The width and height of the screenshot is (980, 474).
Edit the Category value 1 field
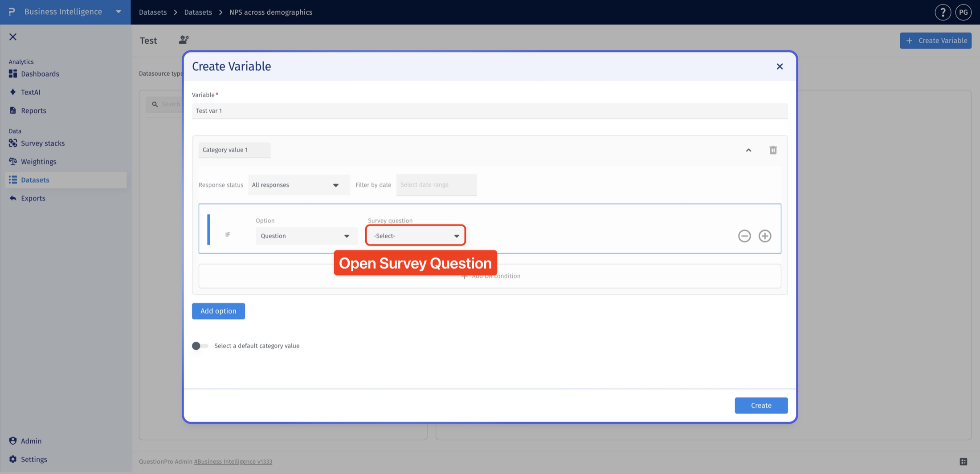(x=234, y=150)
